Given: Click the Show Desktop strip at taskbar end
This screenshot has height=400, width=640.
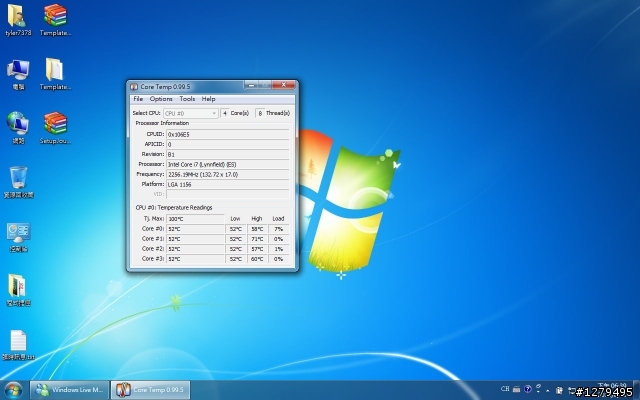Looking at the screenshot, I should [x=637, y=390].
